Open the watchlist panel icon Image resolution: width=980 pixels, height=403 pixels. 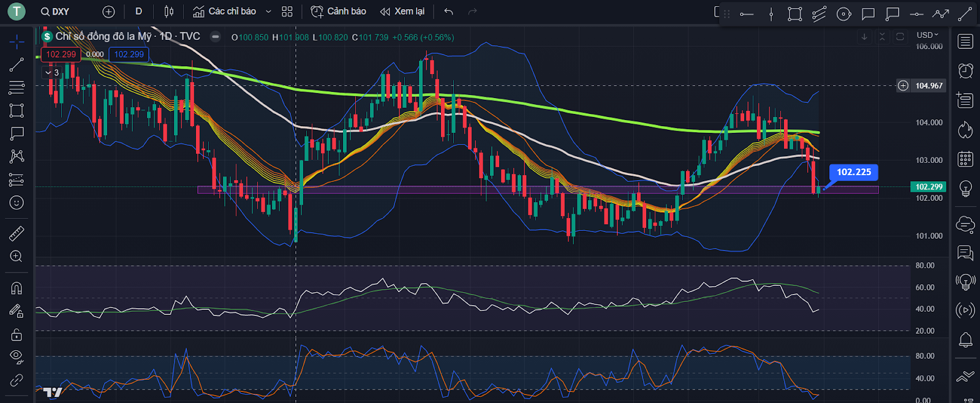click(x=965, y=42)
